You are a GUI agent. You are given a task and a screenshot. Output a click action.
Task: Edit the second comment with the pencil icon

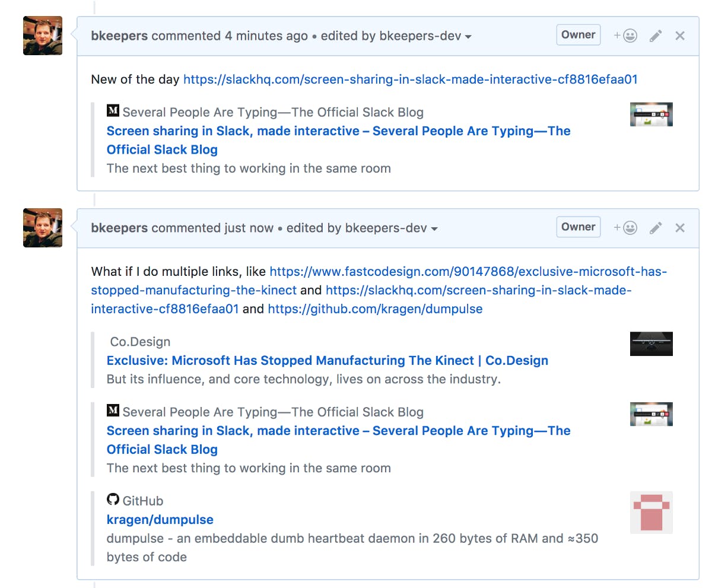(x=656, y=227)
